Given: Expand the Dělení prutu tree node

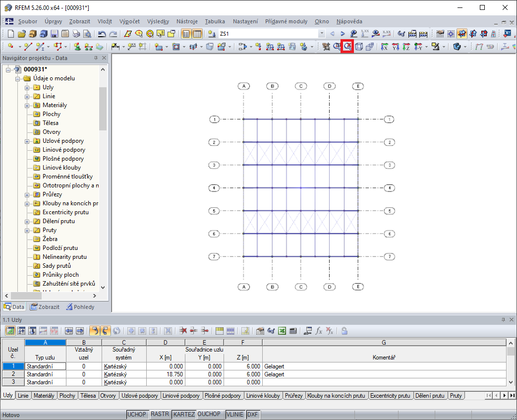Looking at the screenshot, I should click(x=27, y=221).
